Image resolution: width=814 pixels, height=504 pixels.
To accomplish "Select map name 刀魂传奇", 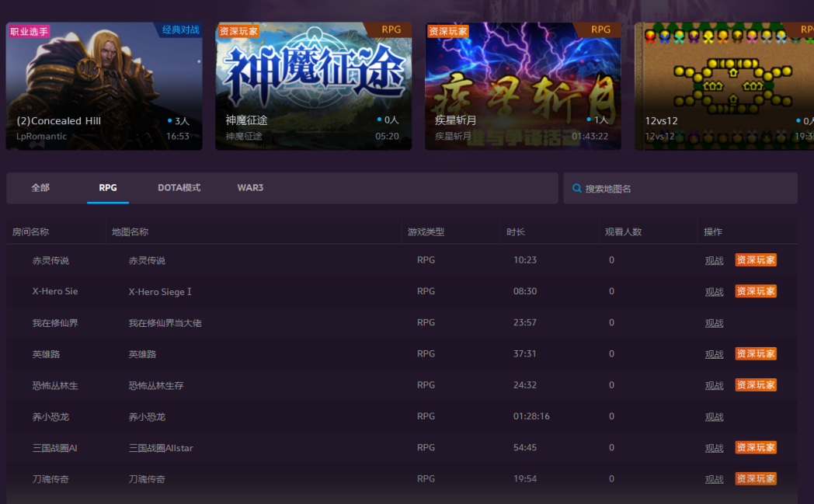I will point(147,479).
